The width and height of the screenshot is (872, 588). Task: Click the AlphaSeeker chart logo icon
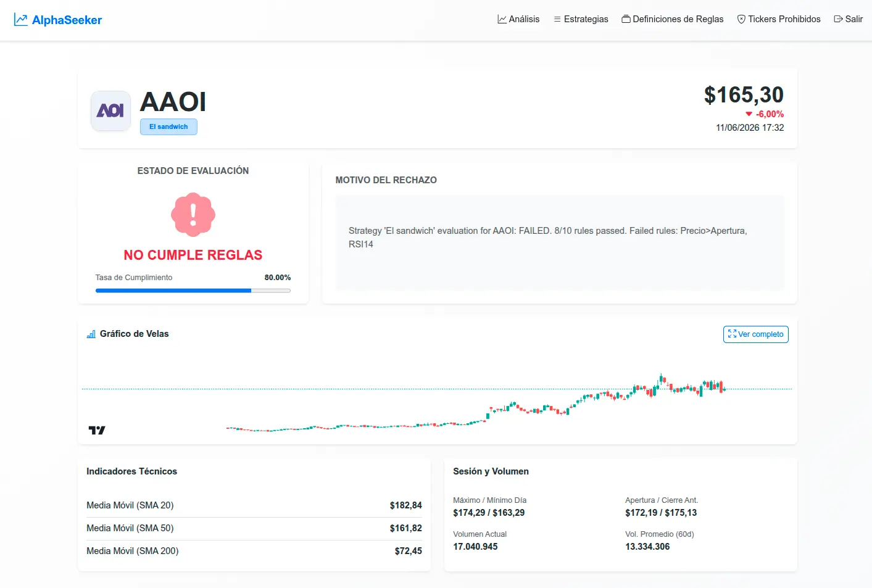(21, 20)
